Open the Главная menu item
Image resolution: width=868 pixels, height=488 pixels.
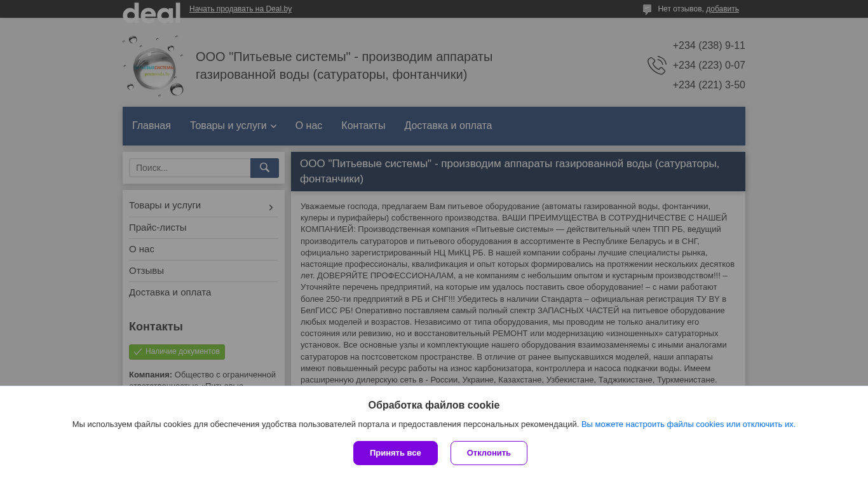pos(151,126)
